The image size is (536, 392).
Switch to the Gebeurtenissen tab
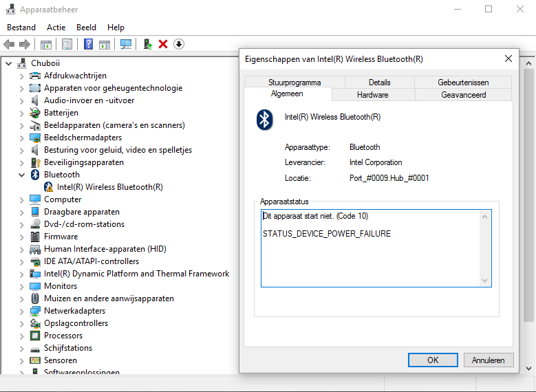coord(463,83)
